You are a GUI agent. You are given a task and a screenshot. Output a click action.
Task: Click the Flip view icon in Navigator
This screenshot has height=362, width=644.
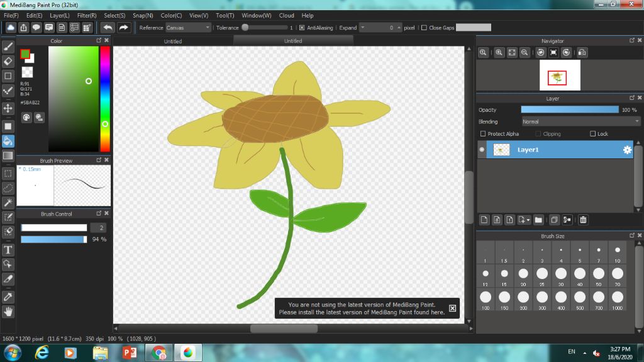coord(582,53)
